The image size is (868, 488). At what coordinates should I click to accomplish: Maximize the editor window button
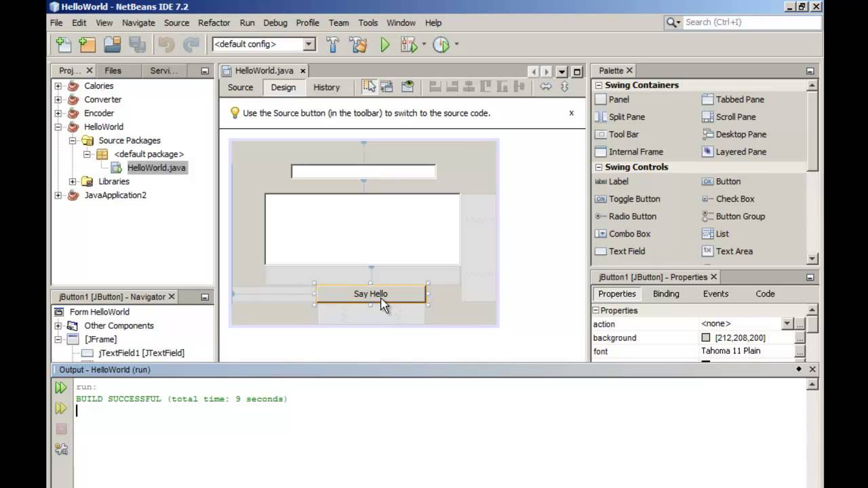(x=577, y=72)
